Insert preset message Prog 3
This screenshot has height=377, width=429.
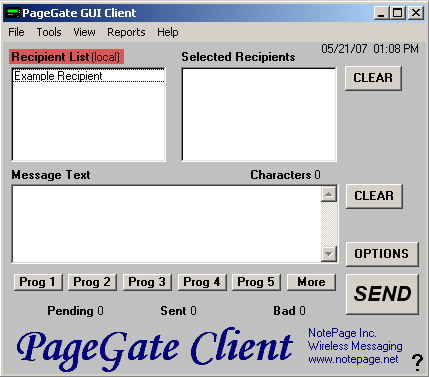[x=147, y=282]
